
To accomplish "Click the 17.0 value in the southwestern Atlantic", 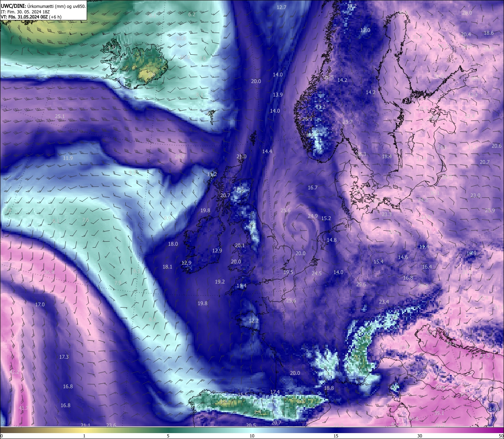I will point(40,305).
